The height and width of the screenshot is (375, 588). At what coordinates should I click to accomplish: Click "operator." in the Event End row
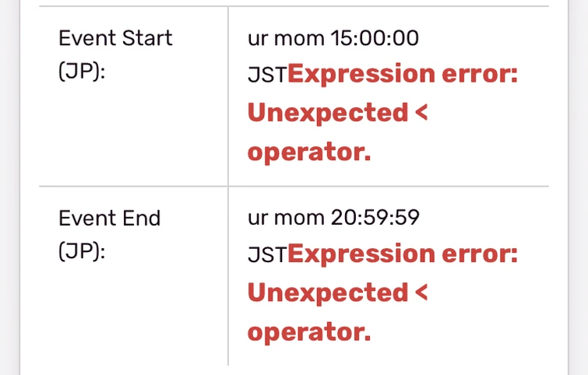coord(308,332)
